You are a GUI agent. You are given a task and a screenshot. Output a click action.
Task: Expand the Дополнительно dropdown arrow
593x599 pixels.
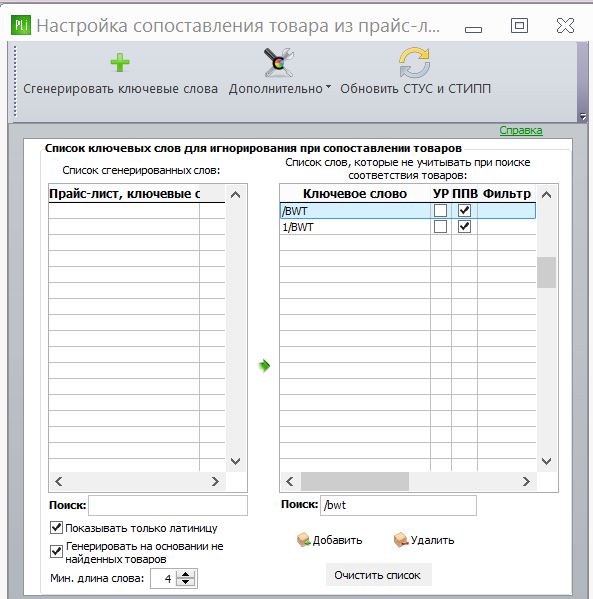pyautogui.click(x=328, y=87)
